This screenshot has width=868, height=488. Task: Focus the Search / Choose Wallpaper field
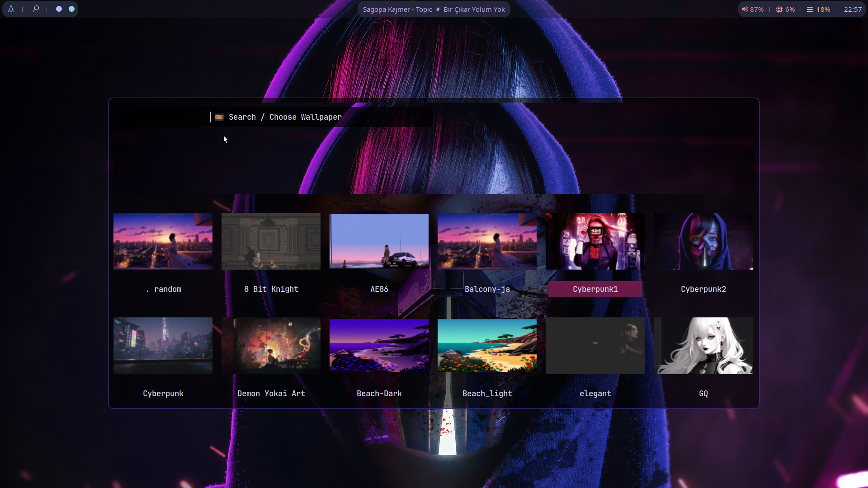click(x=316, y=117)
